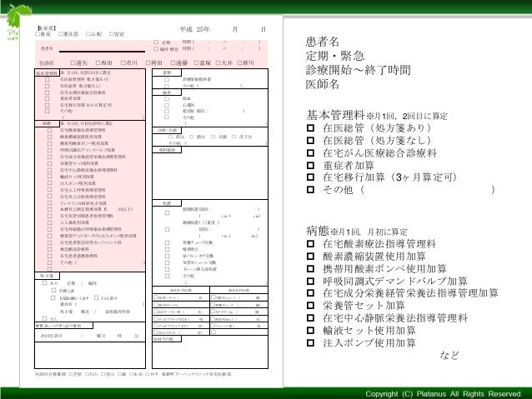Click the 医師名 text
This screenshot has width=532, height=399.
[x=323, y=84]
